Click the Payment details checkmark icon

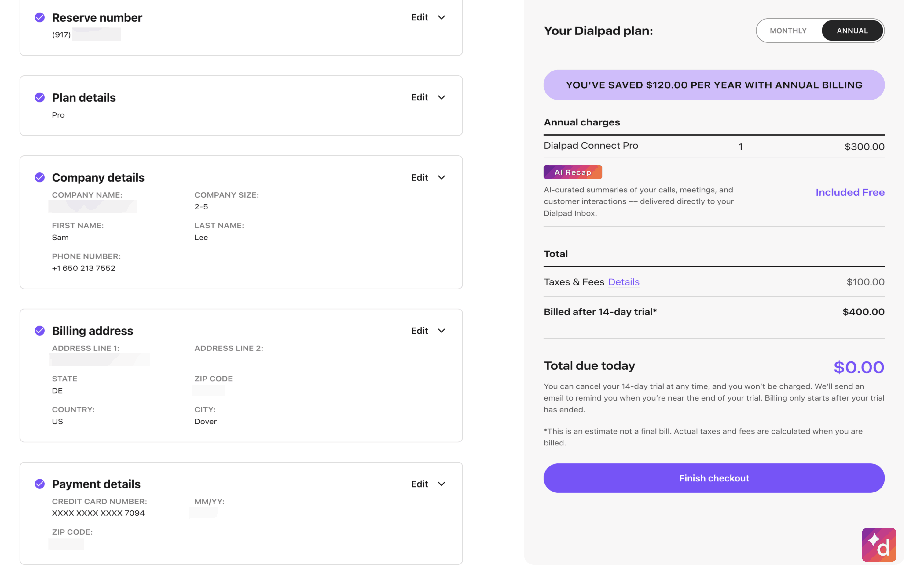[40, 484]
